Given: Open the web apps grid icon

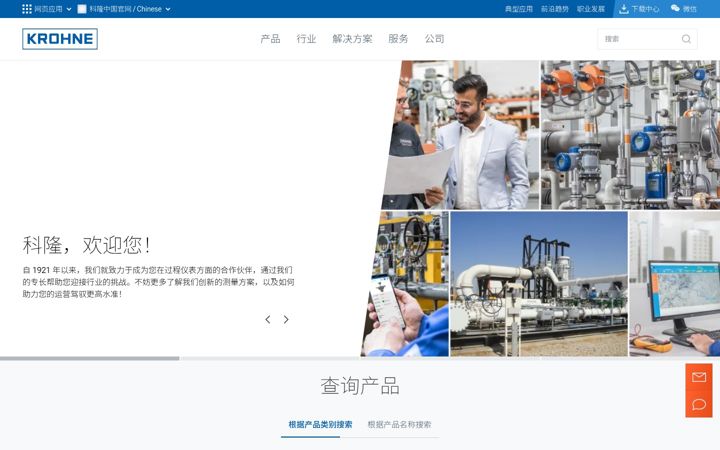Looking at the screenshot, I should pyautogui.click(x=27, y=9).
